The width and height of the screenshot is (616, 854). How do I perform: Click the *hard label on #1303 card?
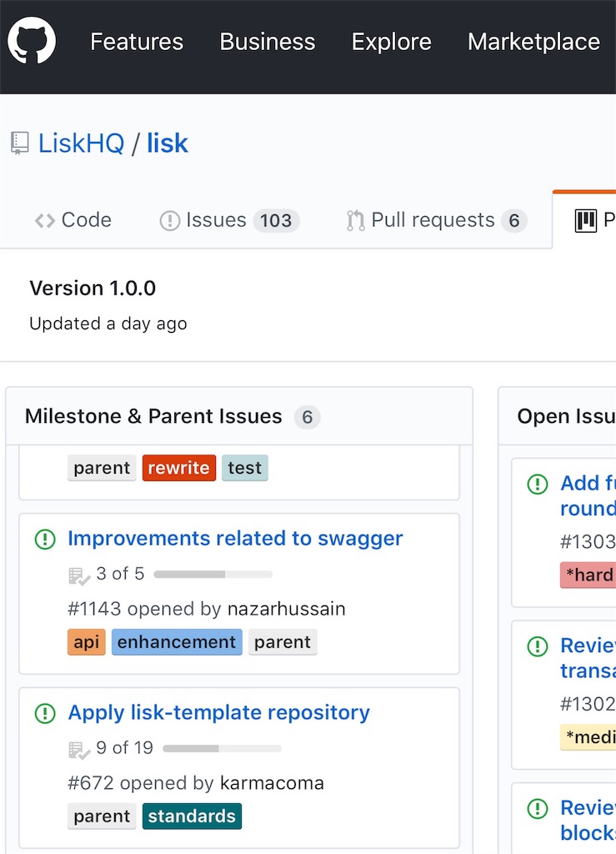588,575
